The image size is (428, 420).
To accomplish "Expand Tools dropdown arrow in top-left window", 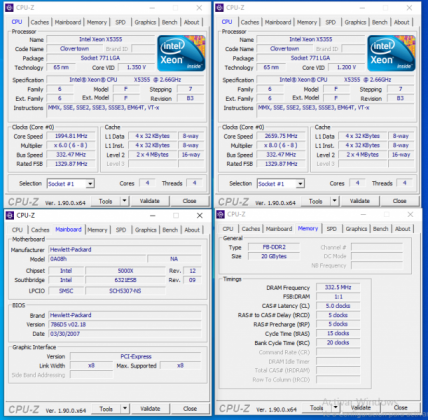I will pyautogui.click(x=124, y=201).
